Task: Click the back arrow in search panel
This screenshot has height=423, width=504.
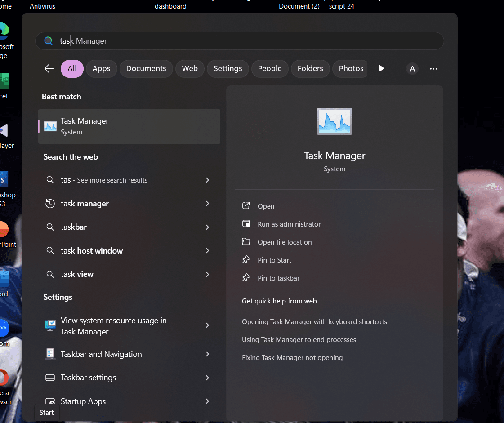Action: [49, 69]
